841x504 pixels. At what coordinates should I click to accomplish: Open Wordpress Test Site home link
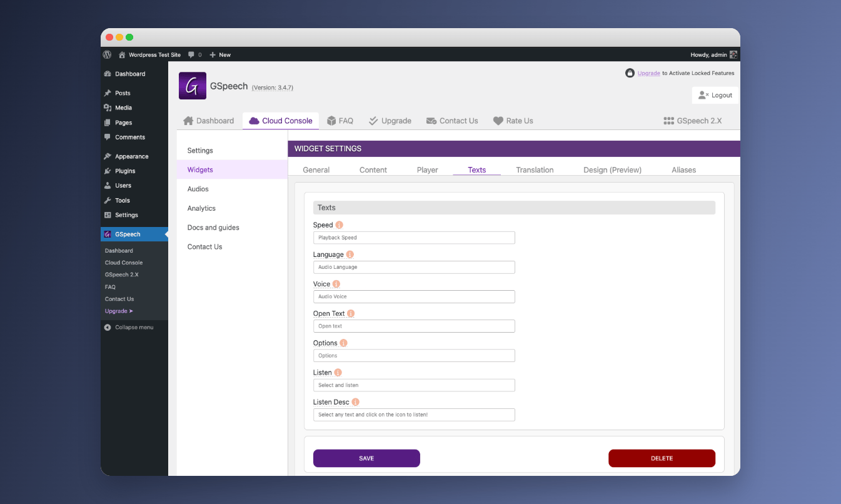pos(149,54)
